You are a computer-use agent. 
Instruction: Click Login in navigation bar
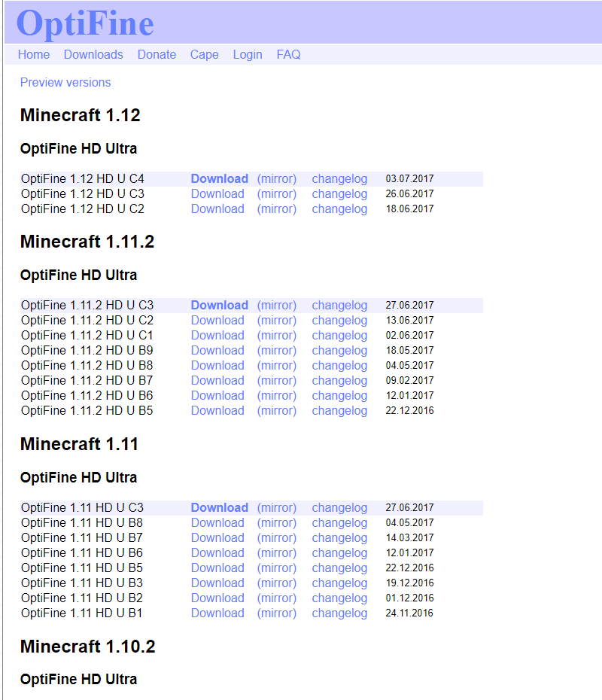point(248,54)
